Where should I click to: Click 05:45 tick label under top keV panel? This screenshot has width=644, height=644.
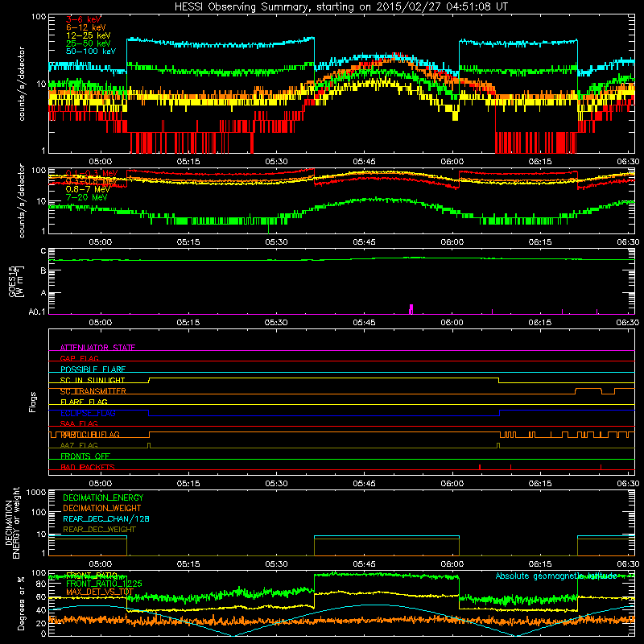pos(364,162)
